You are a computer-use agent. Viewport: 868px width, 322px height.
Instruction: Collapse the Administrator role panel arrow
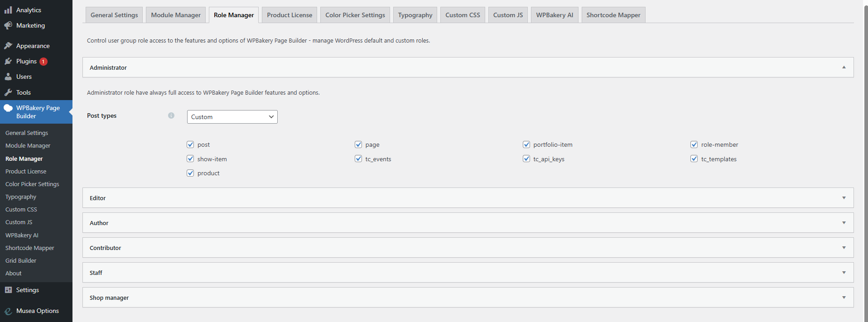(844, 67)
